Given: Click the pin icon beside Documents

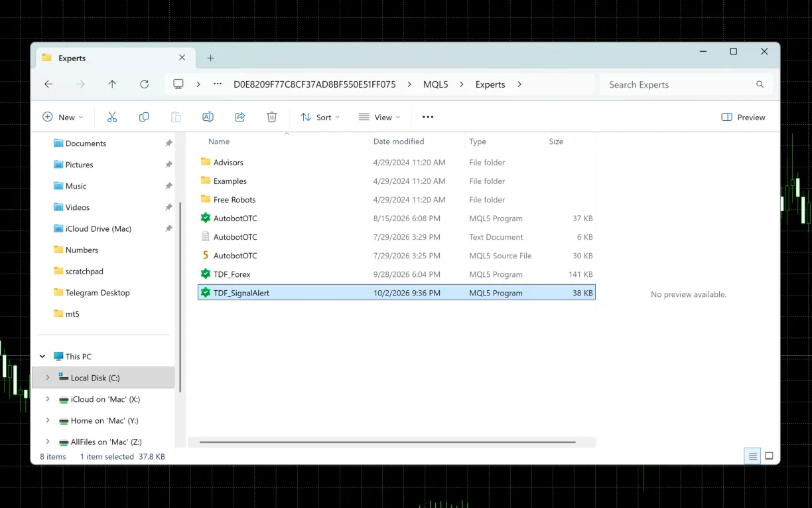Looking at the screenshot, I should tap(169, 143).
